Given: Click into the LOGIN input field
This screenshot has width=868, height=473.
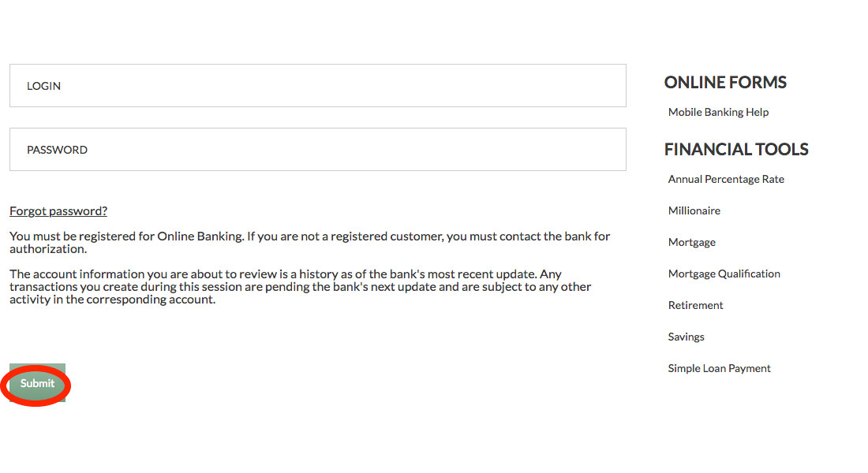Looking at the screenshot, I should pos(317,86).
